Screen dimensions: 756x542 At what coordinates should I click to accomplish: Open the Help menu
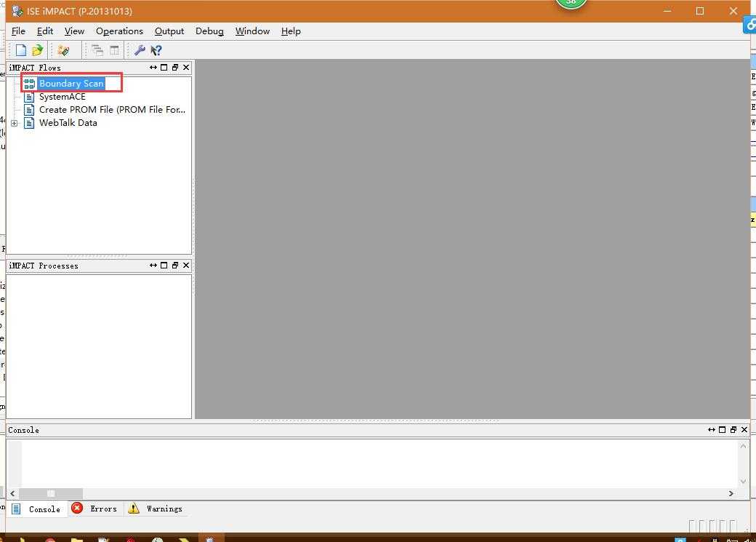[x=291, y=31]
